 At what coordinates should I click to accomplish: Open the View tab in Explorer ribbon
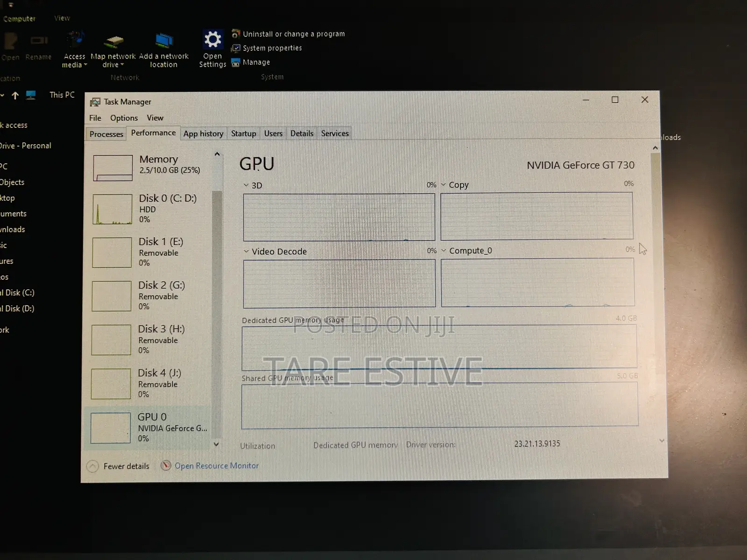coord(62,18)
